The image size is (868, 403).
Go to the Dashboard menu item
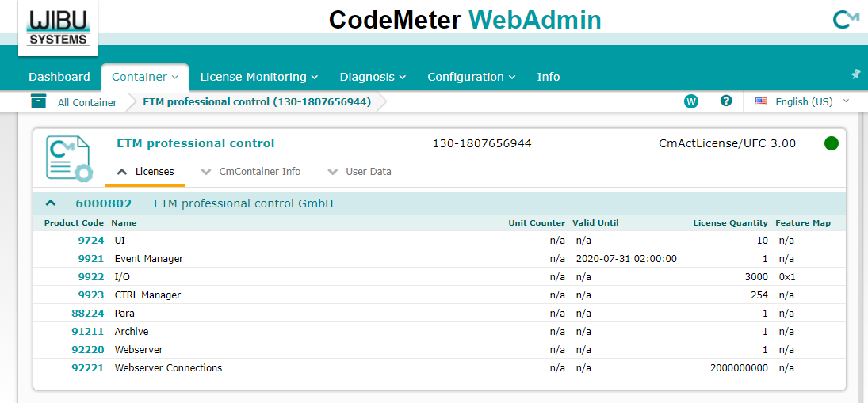59,77
